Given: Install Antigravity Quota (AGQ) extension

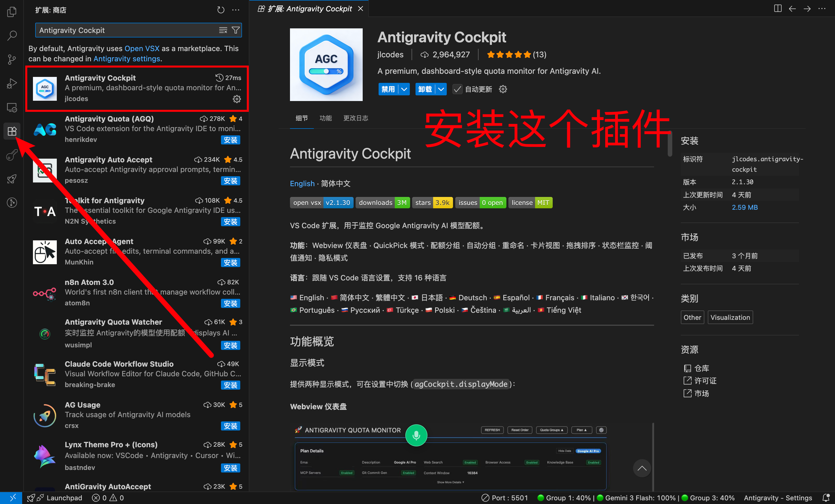Looking at the screenshot, I should (230, 140).
